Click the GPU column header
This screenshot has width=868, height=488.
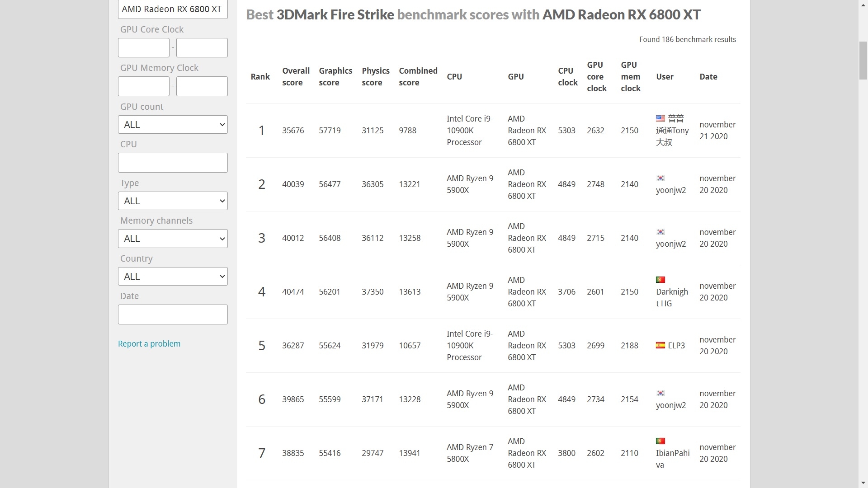coord(516,77)
